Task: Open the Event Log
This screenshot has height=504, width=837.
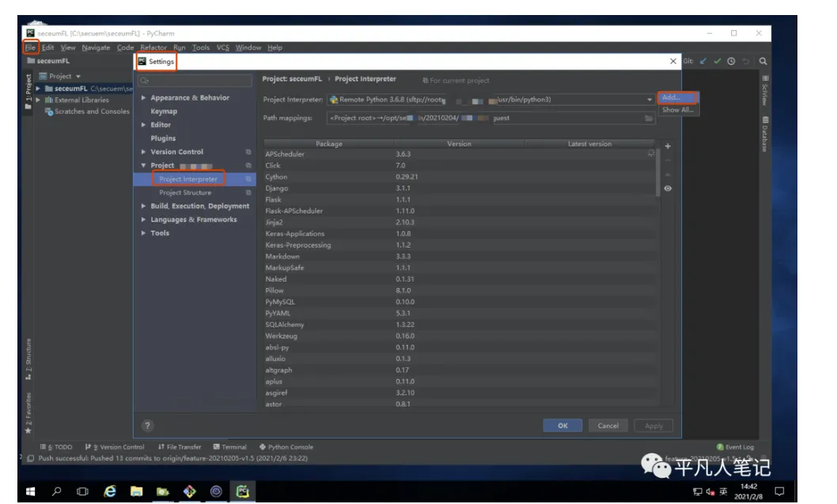Action: (735, 447)
